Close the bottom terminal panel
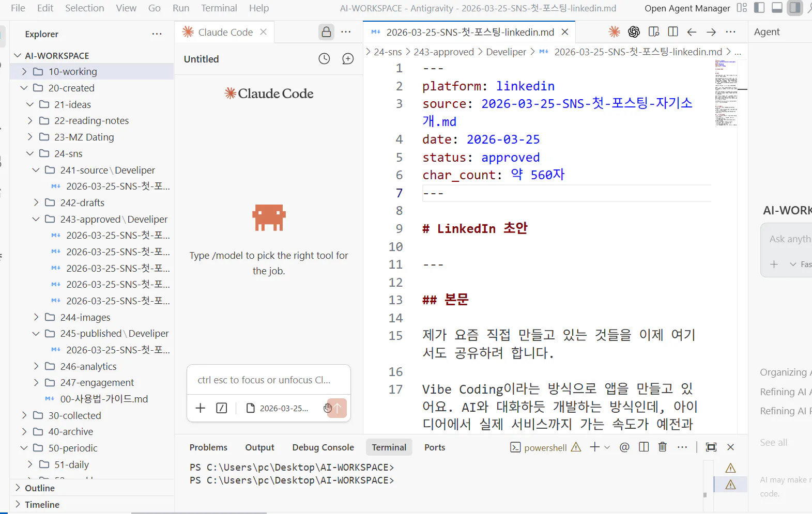 point(730,447)
